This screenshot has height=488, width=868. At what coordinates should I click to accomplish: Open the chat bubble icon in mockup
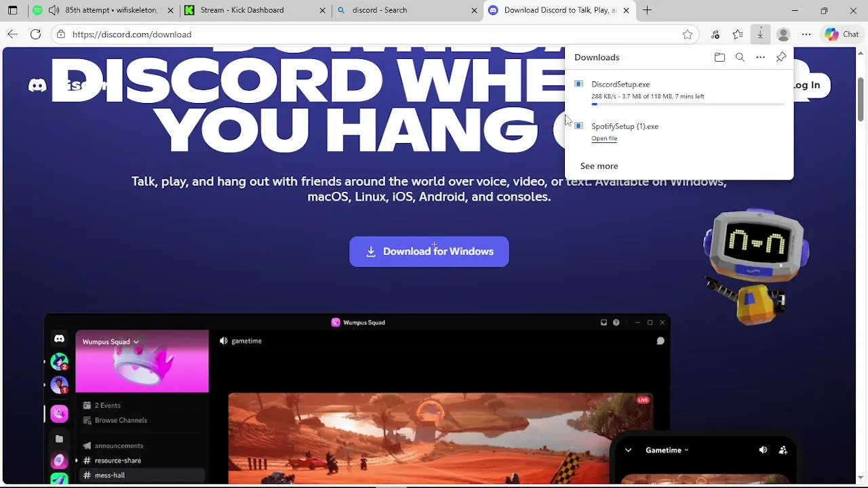coord(660,341)
